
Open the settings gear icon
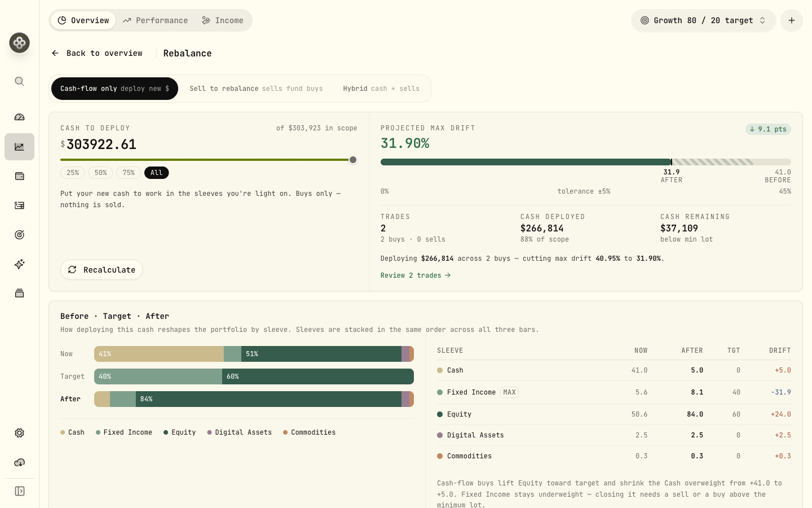pos(19,433)
